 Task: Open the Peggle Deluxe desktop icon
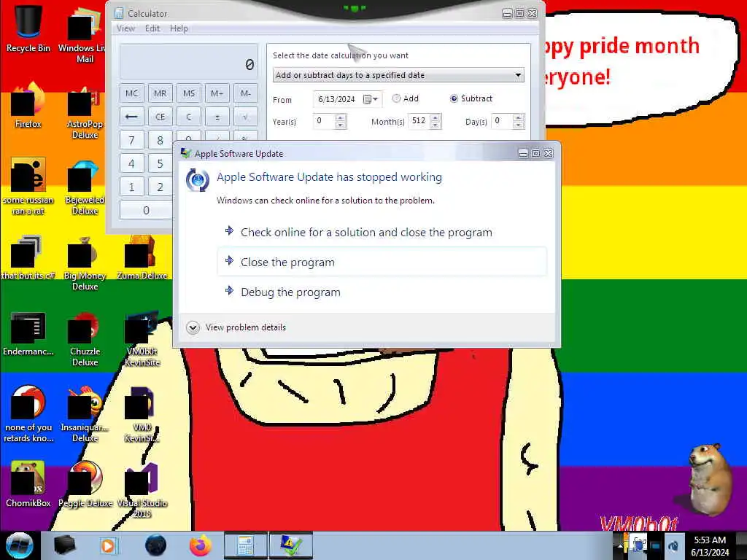85,485
